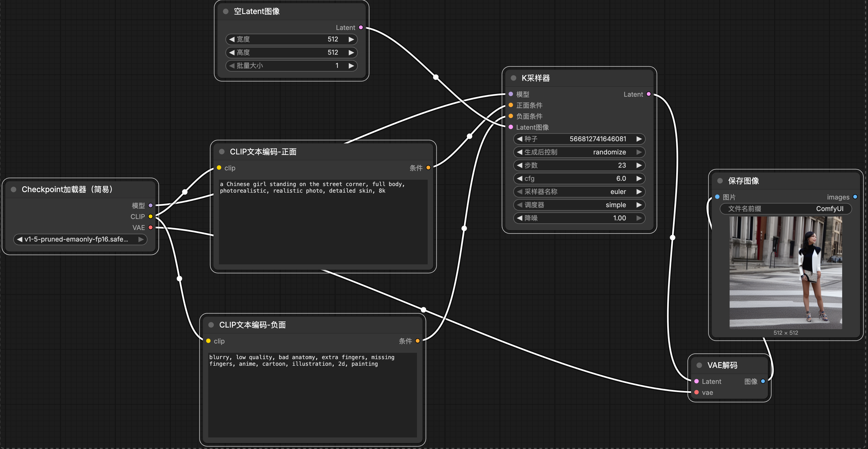The width and height of the screenshot is (868, 449).
Task: Click the 512 宽度 value
Action: (x=333, y=40)
